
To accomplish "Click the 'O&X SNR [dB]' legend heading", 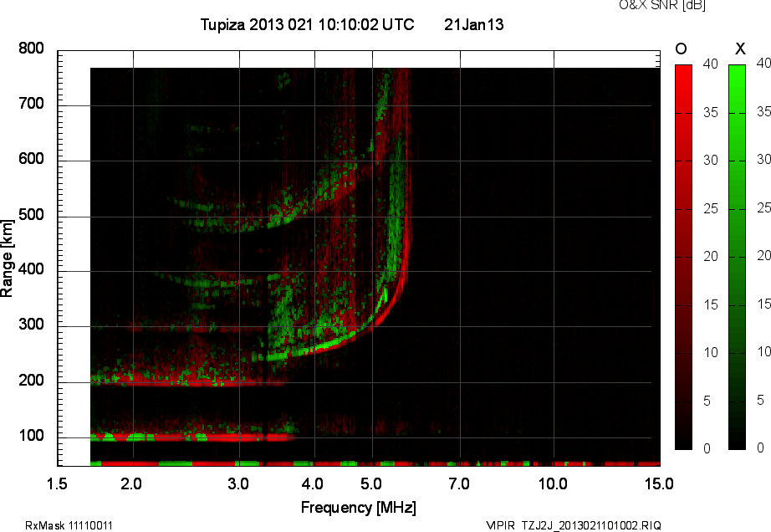I will tap(661, 5).
